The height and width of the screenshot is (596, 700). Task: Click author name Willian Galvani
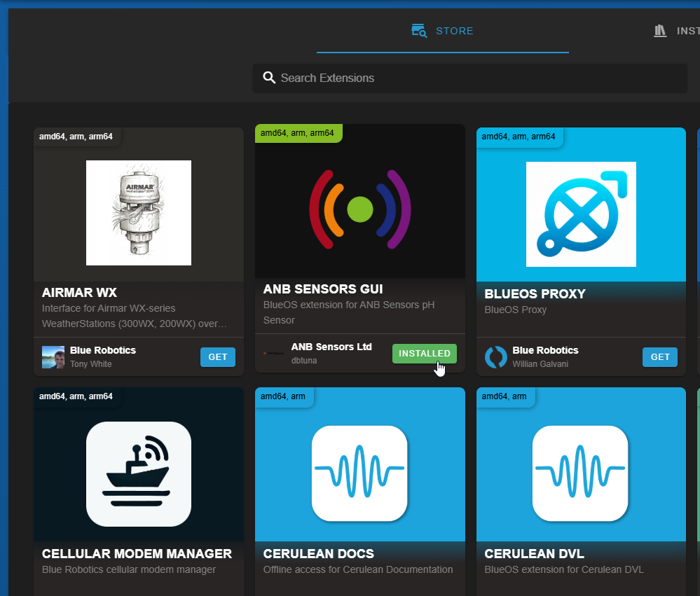coord(540,364)
